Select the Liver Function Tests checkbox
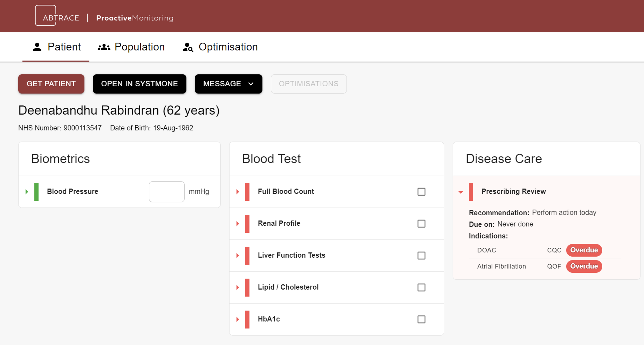Viewport: 644px width, 345px height. click(x=421, y=255)
